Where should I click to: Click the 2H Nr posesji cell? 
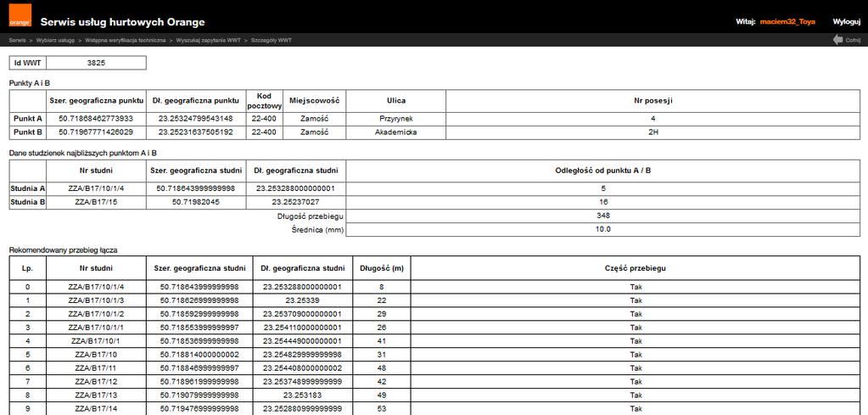tap(653, 132)
